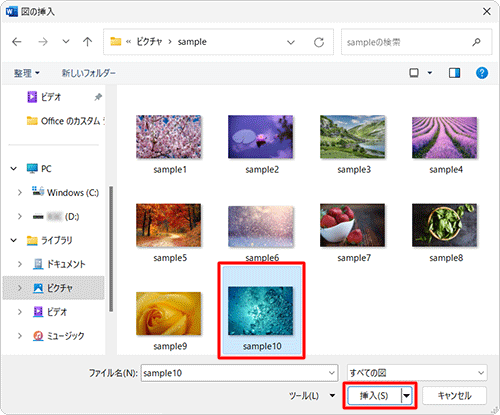Expand the ドキュメント library
500x415 pixels.
(x=20, y=264)
